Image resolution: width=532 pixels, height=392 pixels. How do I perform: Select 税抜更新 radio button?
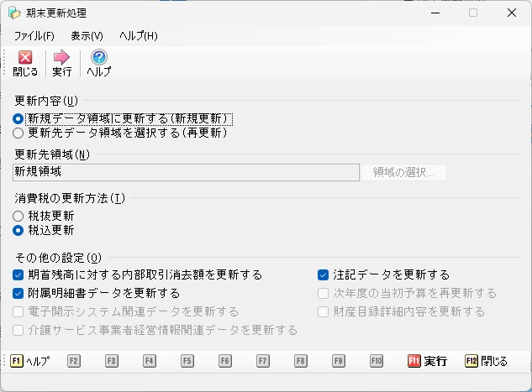click(18, 216)
